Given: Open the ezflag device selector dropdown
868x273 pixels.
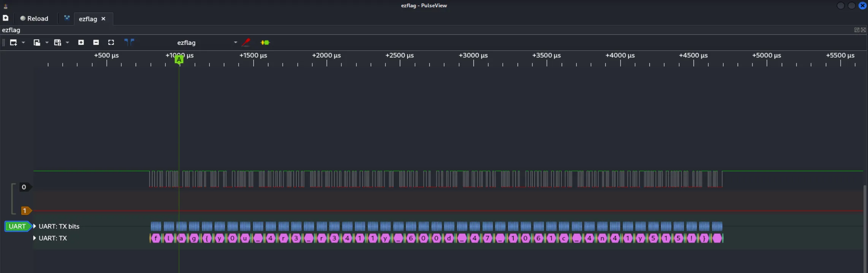Looking at the screenshot, I should pyautogui.click(x=207, y=43).
